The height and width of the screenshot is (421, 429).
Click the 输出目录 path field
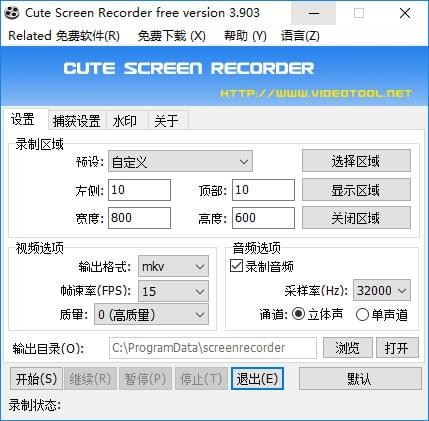point(213,348)
